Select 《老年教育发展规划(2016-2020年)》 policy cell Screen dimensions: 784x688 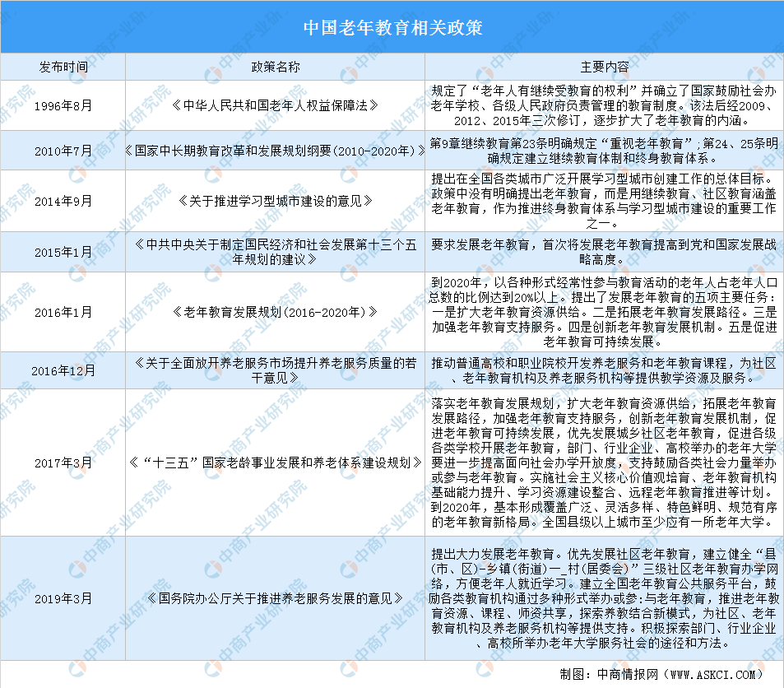275,312
